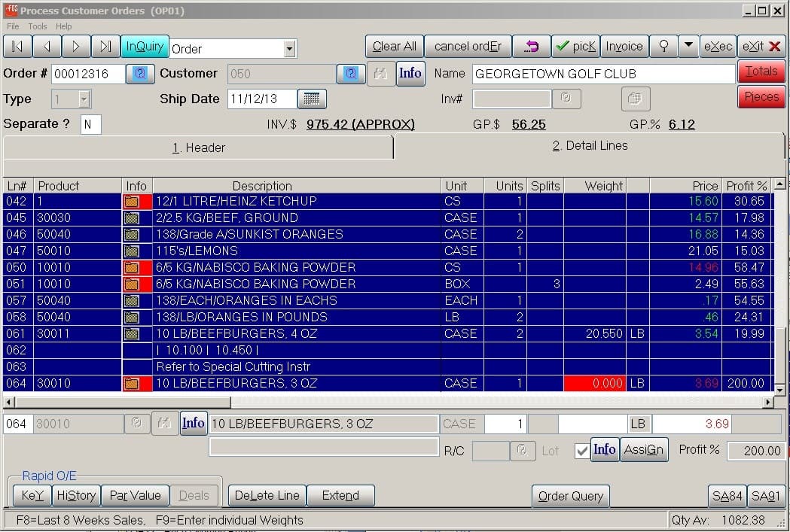Image resolution: width=790 pixels, height=532 pixels.
Task: Click the Info button next to Lot checkbox
Action: coord(605,449)
